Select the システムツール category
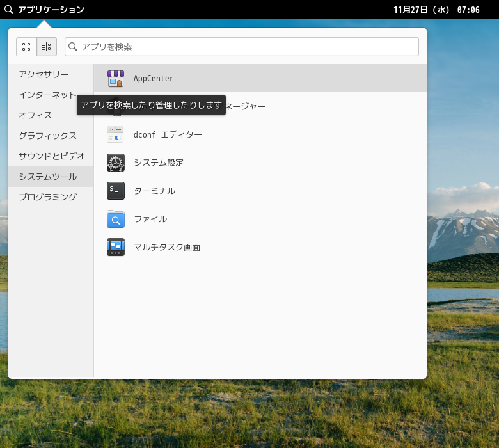Image resolution: width=499 pixels, height=448 pixels. 47,177
